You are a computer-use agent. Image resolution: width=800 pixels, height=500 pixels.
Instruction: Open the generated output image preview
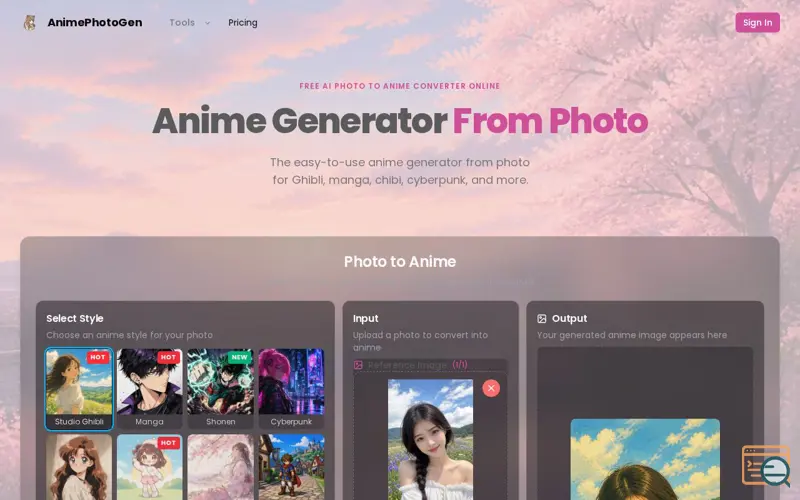645,459
